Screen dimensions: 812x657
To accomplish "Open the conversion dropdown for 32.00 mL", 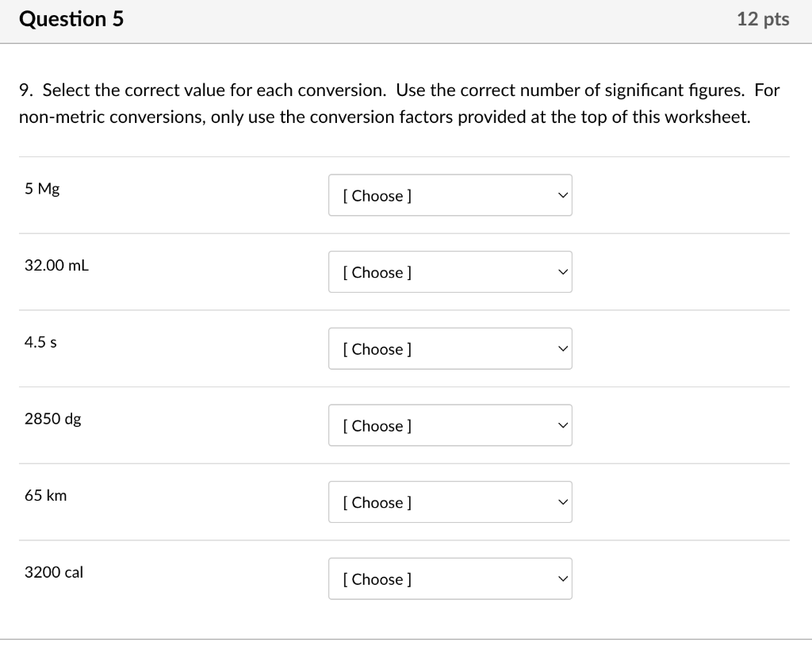I will [450, 271].
